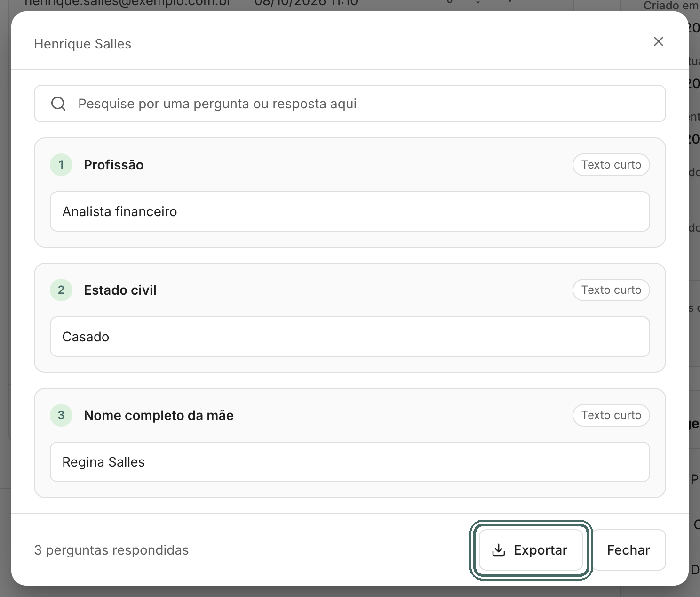Click the question title "Estado civil"

point(120,290)
